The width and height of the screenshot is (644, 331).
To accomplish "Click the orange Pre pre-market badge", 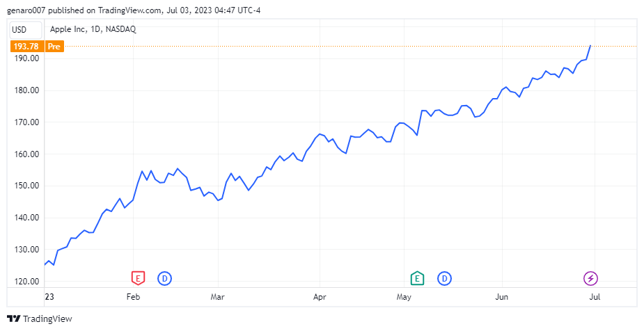I will click(x=54, y=47).
